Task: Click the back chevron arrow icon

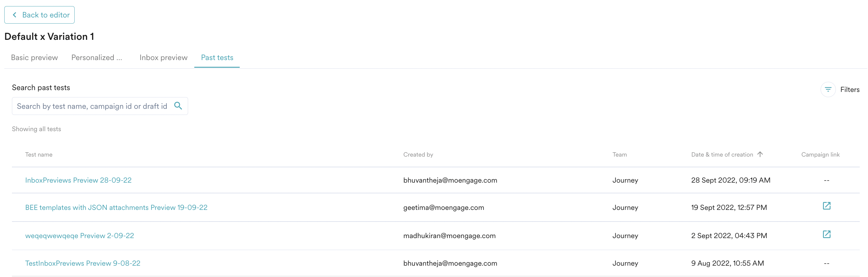Action: [14, 15]
